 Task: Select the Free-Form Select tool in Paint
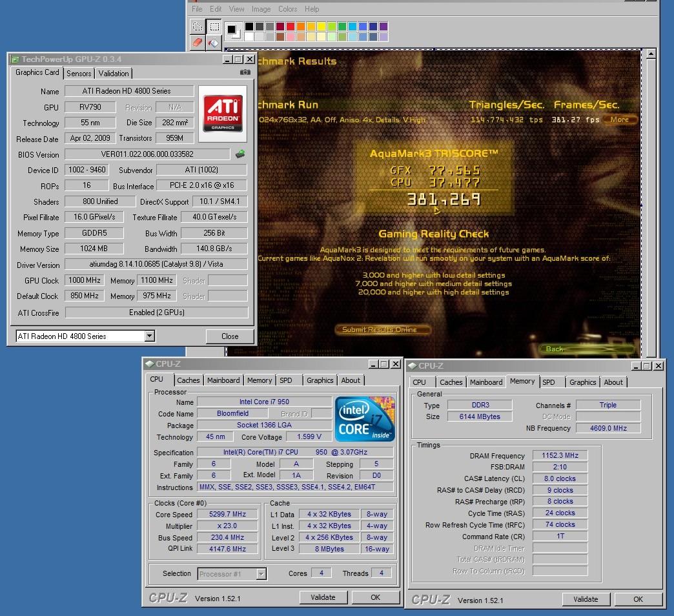(x=198, y=26)
